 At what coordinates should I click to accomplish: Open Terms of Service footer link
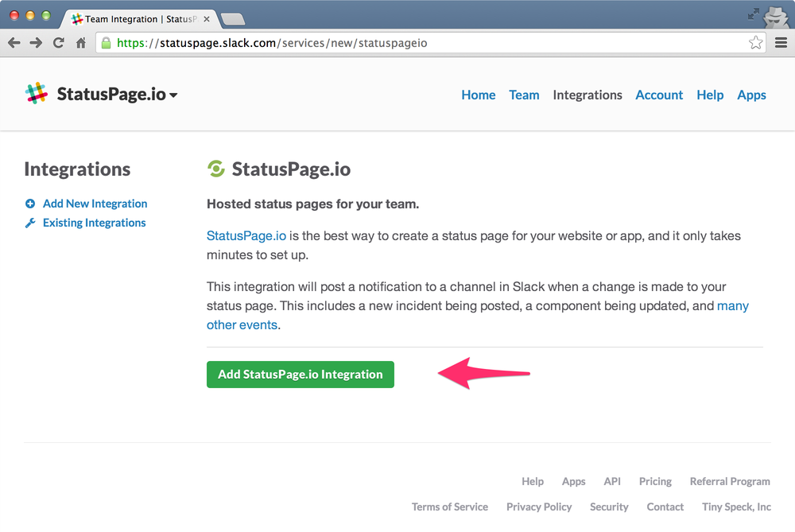[450, 507]
